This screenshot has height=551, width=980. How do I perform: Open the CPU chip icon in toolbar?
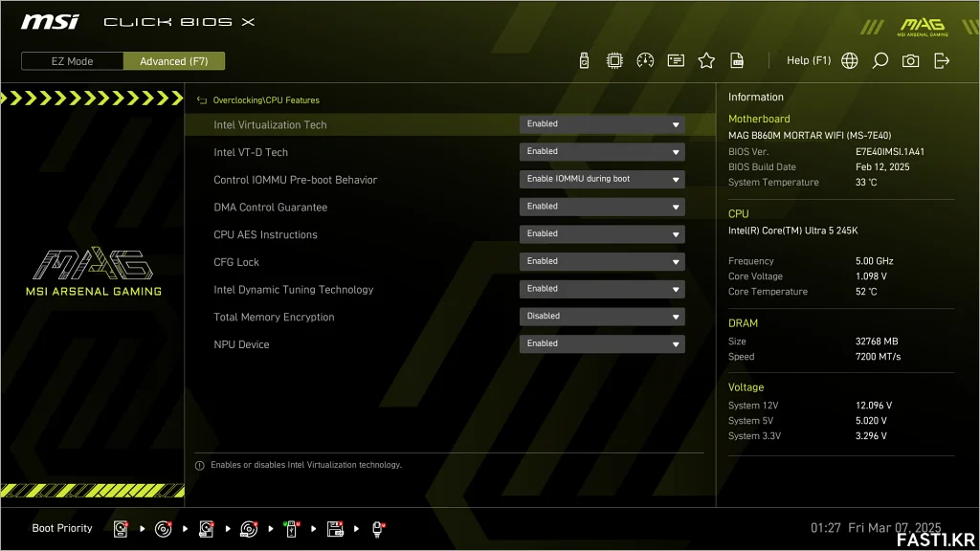[x=614, y=60]
